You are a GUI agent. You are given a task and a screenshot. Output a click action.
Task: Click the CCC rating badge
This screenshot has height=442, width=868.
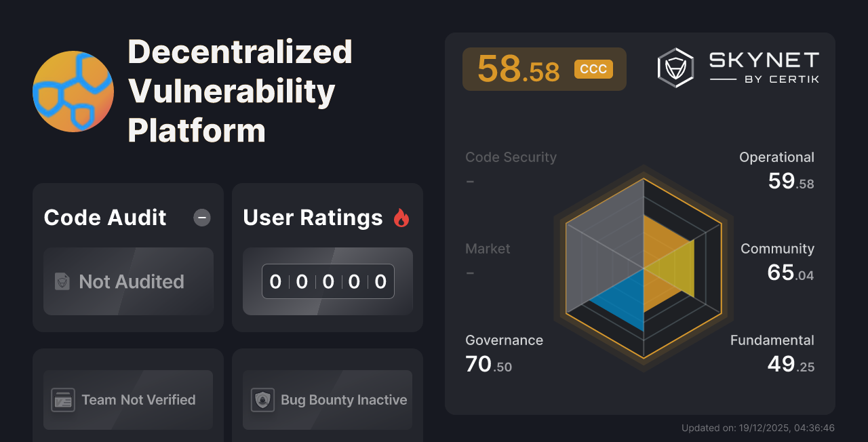(x=593, y=68)
